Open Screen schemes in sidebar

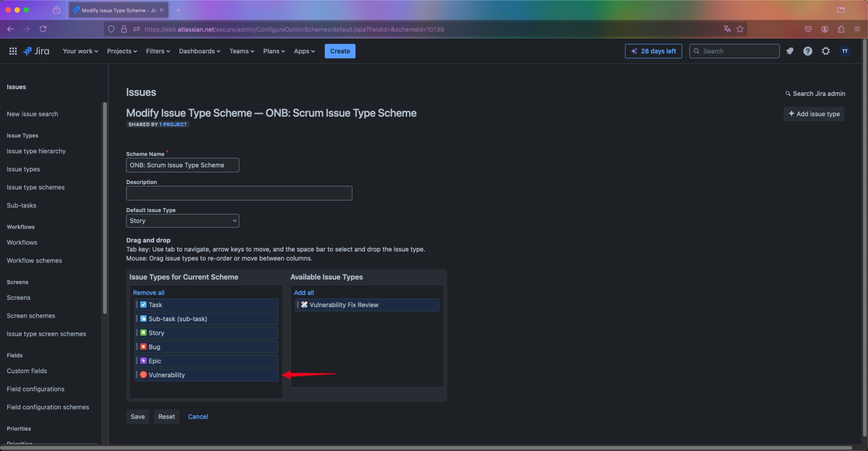click(31, 316)
